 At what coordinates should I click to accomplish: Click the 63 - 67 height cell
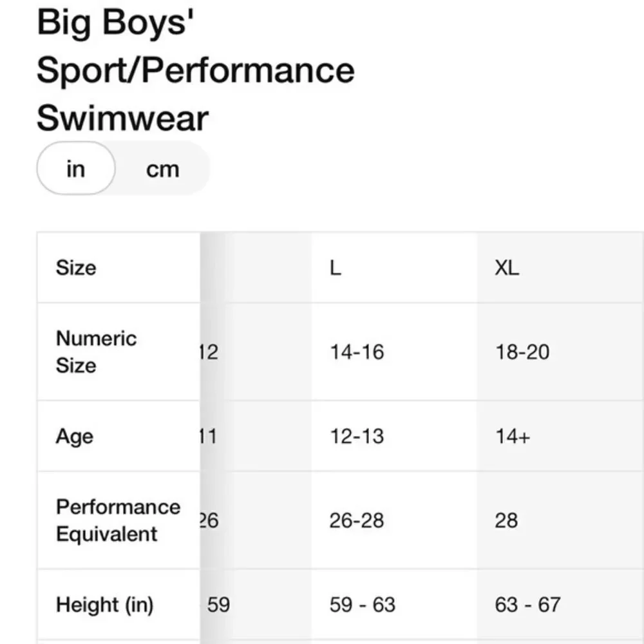tap(528, 605)
